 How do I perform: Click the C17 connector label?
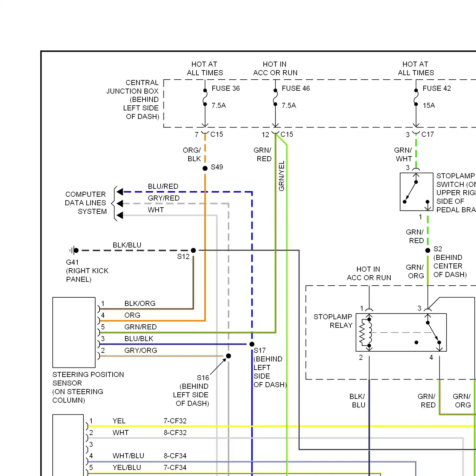point(427,134)
